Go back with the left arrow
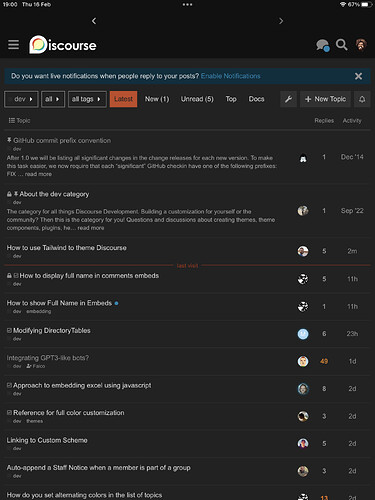Viewport: 375px width, 500px height. tap(94, 21)
